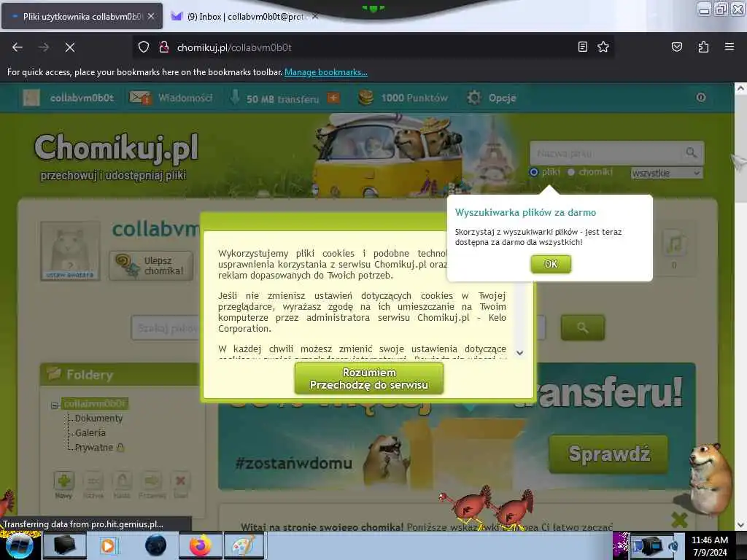Close the welcome tip with green X
This screenshot has height=560, width=747.
click(679, 519)
